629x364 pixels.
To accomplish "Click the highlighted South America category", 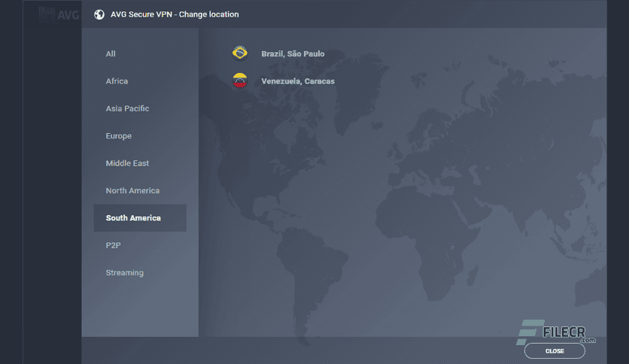I will 140,217.
